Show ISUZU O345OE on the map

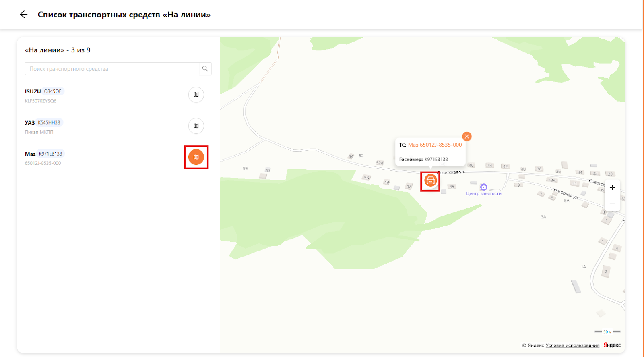[196, 95]
